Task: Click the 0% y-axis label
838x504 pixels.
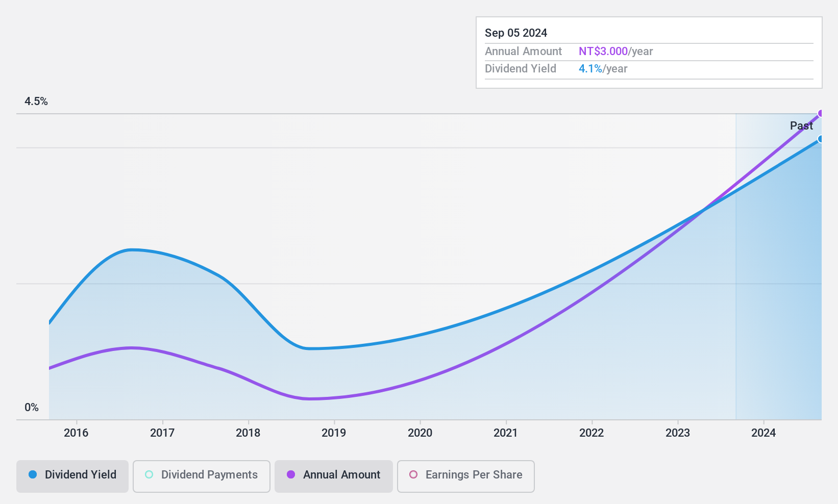Action: (x=32, y=408)
